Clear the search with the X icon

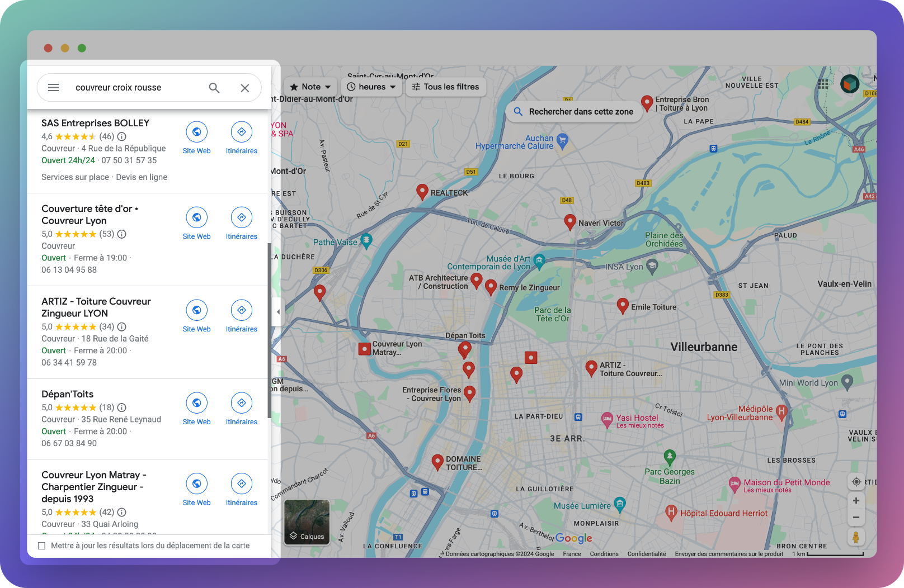[x=245, y=88]
